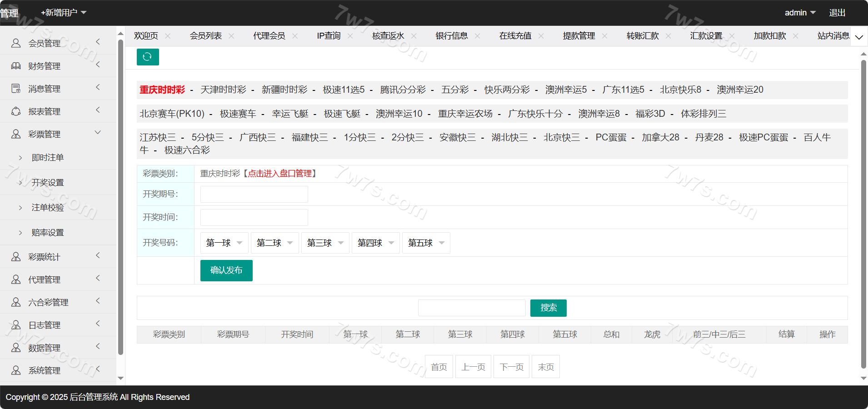
Task: Open 开奖设置 in the sidebar submenu
Action: [x=48, y=183]
